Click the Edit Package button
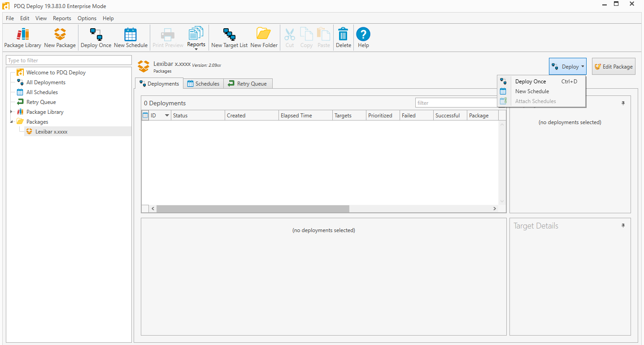Viewport: 644px width, 345px height. 613,67
